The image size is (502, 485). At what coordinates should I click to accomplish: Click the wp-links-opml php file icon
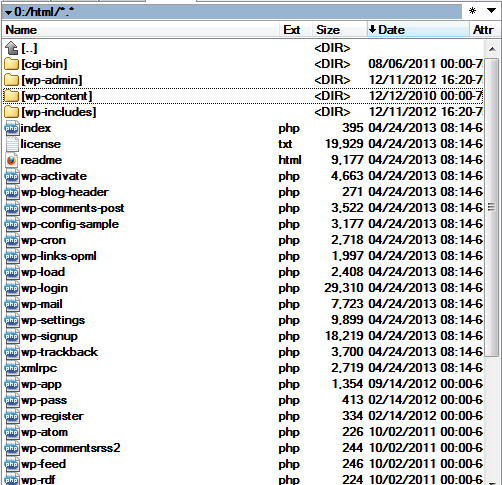pyautogui.click(x=12, y=256)
